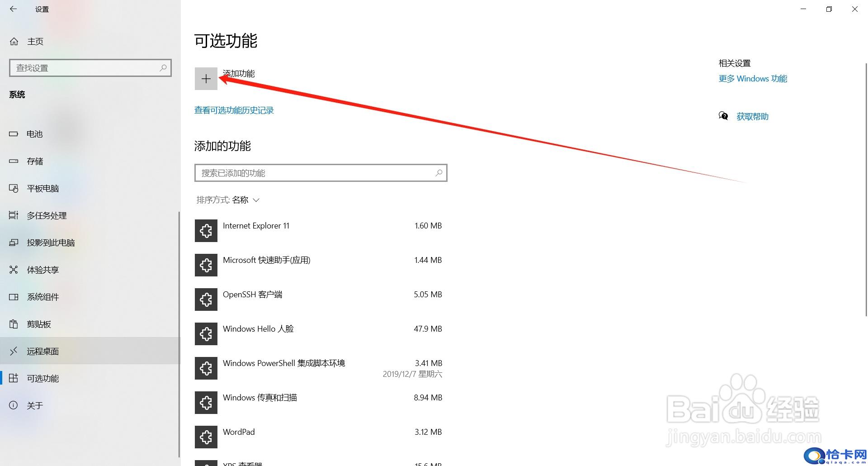
Task: Click the plus button for 添加功能
Action: (x=206, y=79)
